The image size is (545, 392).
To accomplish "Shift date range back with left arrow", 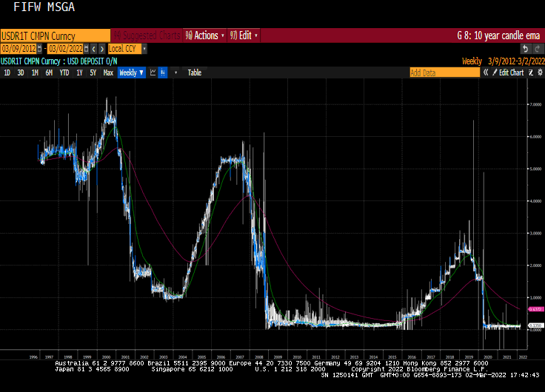I will (x=95, y=48).
